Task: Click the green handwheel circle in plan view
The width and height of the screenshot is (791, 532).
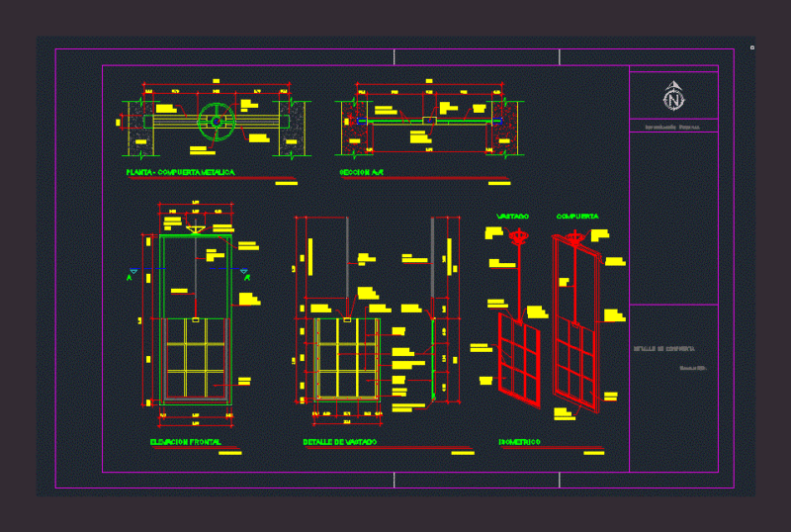Action: point(217,122)
